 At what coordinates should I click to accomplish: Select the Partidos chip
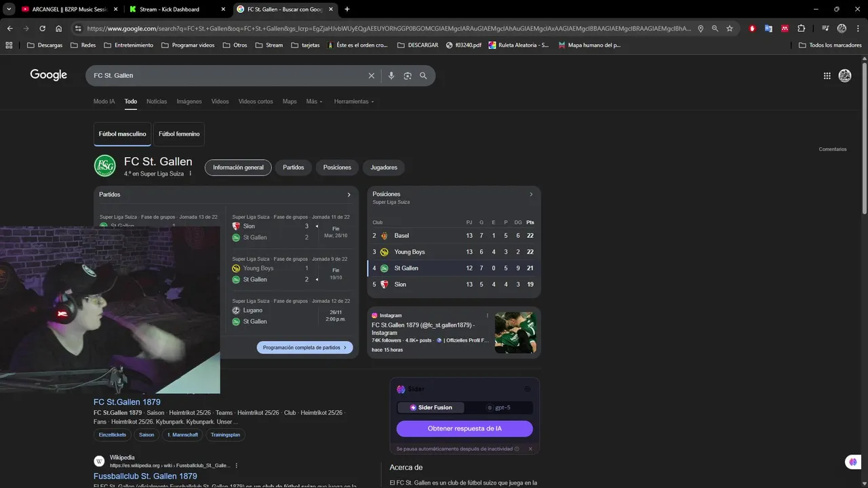pyautogui.click(x=294, y=167)
